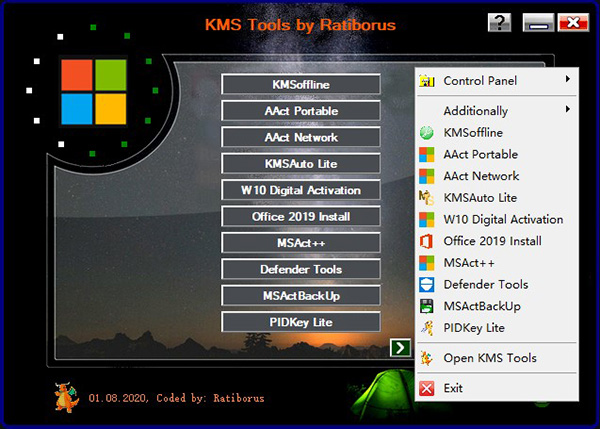Screen dimensions: 600x429
Task: Choose PIDKey Lite from the context menu
Action: coord(497,328)
